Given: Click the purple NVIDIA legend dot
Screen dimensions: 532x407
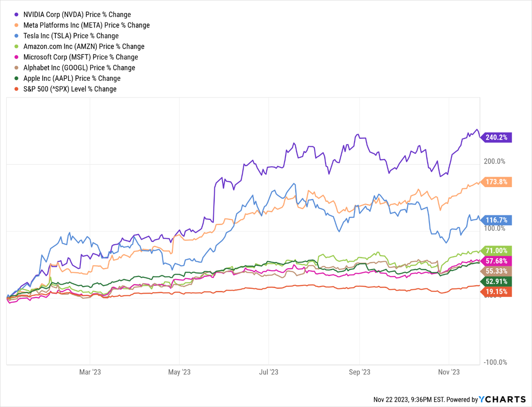Looking at the screenshot, I should pyautogui.click(x=16, y=15).
